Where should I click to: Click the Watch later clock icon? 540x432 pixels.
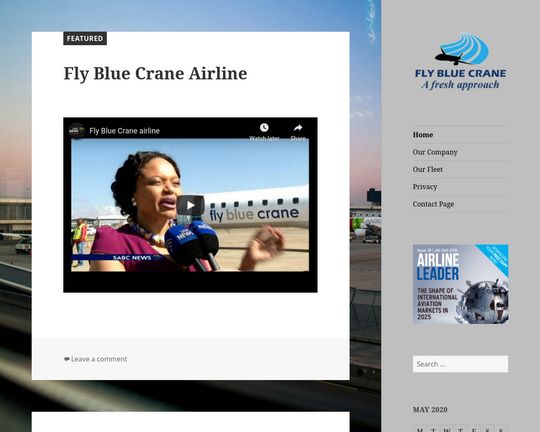tap(264, 127)
